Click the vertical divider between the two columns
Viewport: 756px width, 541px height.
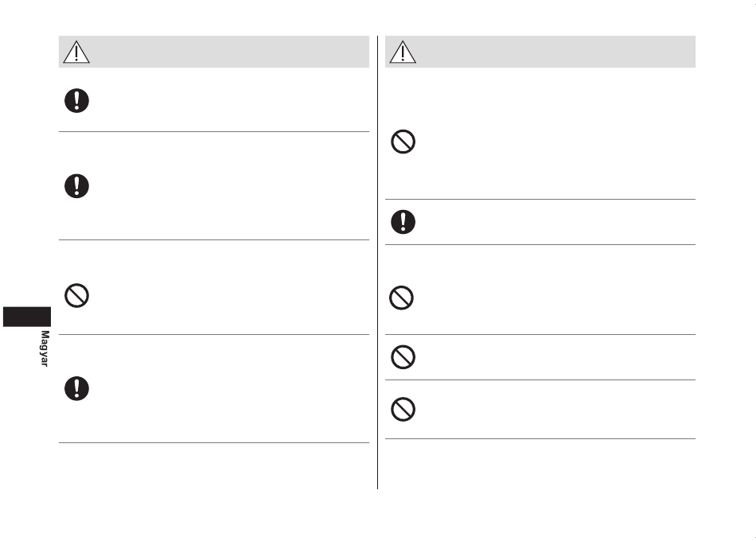pos(377,263)
